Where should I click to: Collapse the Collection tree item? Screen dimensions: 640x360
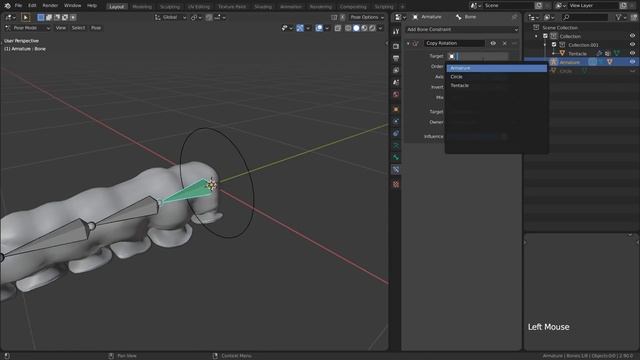click(x=536, y=36)
